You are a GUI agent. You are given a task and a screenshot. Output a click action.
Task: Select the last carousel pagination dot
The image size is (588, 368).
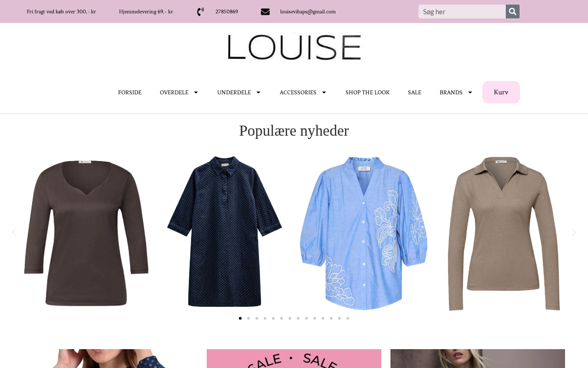tap(348, 318)
